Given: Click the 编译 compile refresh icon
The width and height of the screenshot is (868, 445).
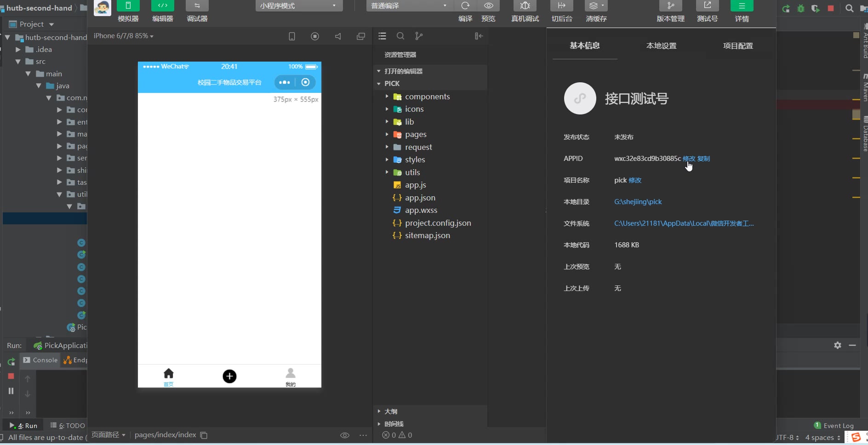Looking at the screenshot, I should pos(465,6).
